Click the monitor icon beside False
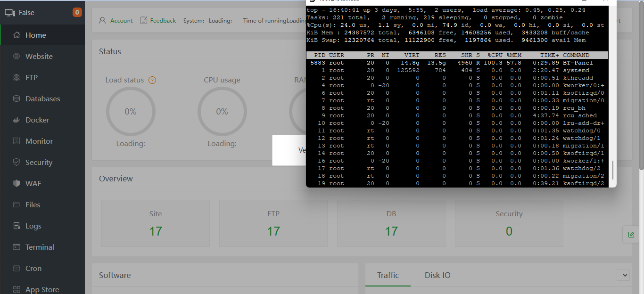 click(x=9, y=13)
